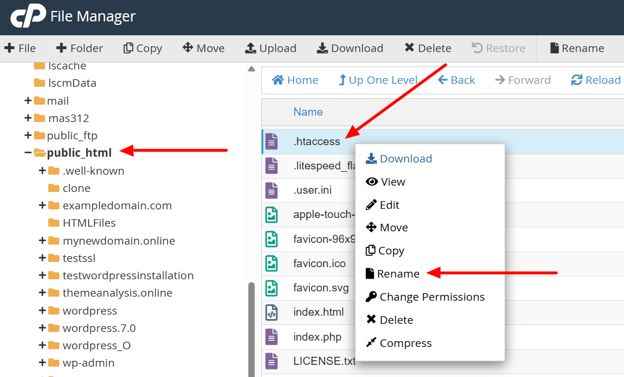
Task: Expand the testssl folder in the tree
Action: click(x=42, y=258)
